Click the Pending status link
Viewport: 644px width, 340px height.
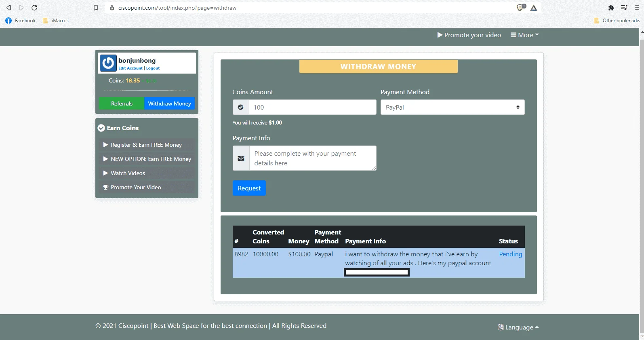point(511,254)
